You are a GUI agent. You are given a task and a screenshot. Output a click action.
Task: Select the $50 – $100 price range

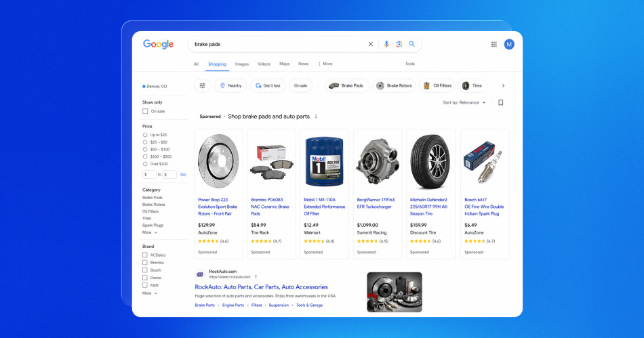point(145,150)
